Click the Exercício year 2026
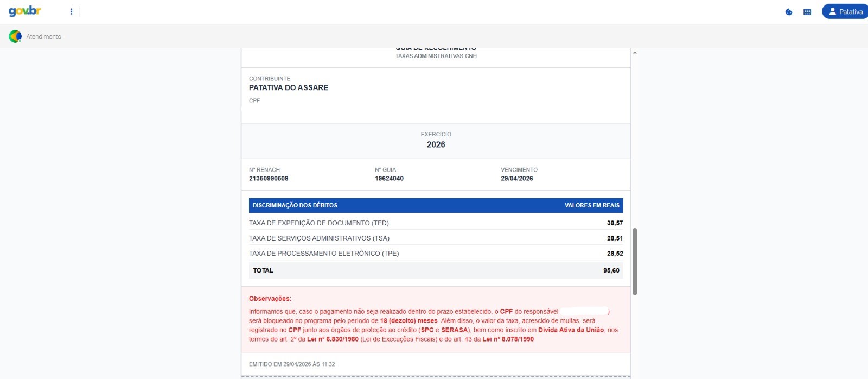This screenshot has height=379, width=868. pyautogui.click(x=436, y=144)
